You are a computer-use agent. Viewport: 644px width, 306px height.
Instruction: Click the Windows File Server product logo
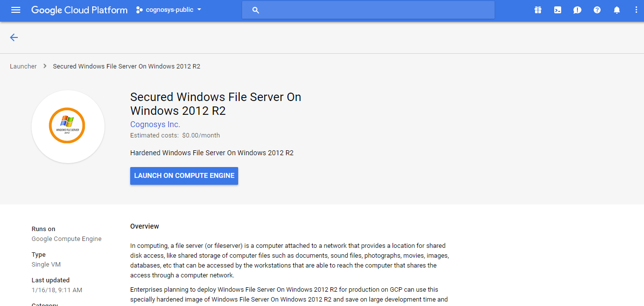tap(68, 126)
